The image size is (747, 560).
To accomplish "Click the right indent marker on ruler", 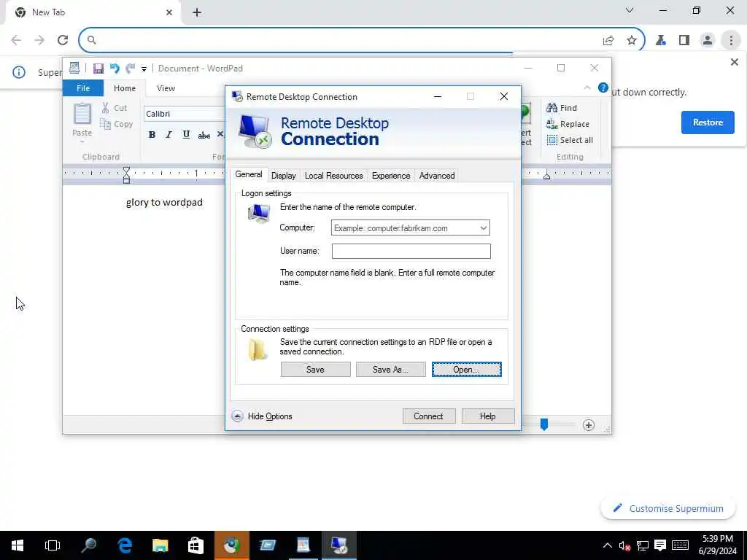I will pos(547,176).
